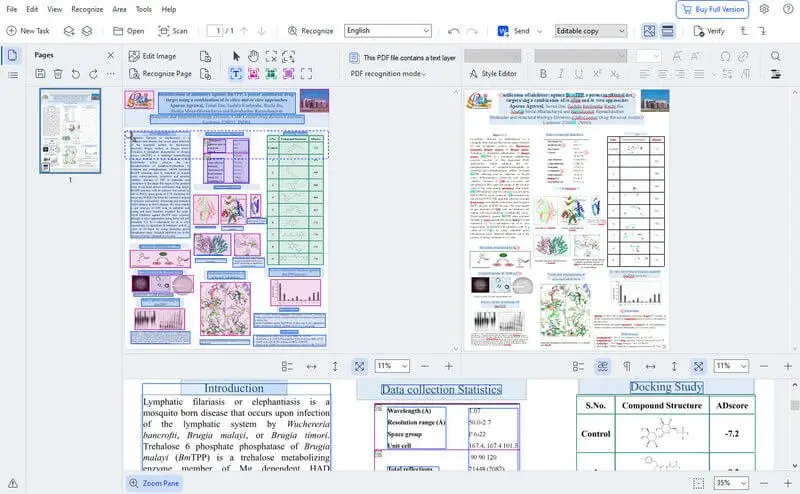Open the Editable copy layout dropdown
Screen dimensions: 800x494
point(590,31)
